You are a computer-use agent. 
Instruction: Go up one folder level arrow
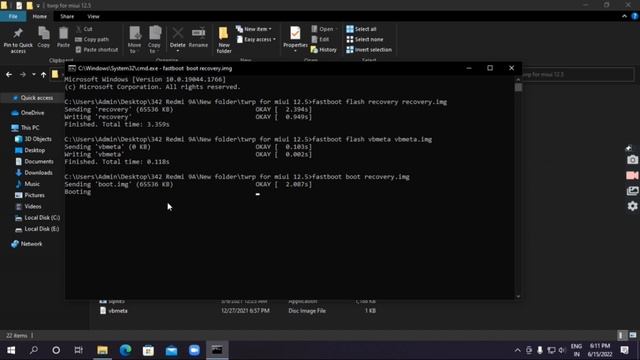(43, 75)
